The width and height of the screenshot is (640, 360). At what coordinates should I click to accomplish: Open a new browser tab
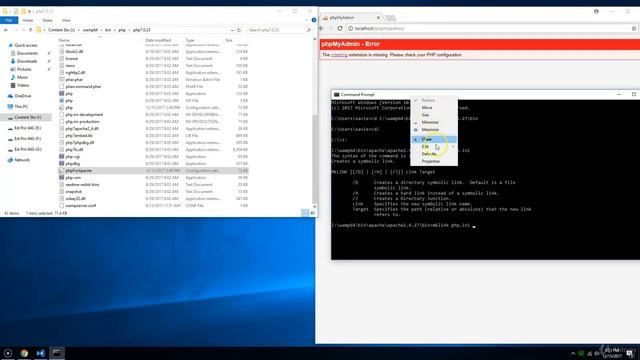pyautogui.click(x=391, y=18)
